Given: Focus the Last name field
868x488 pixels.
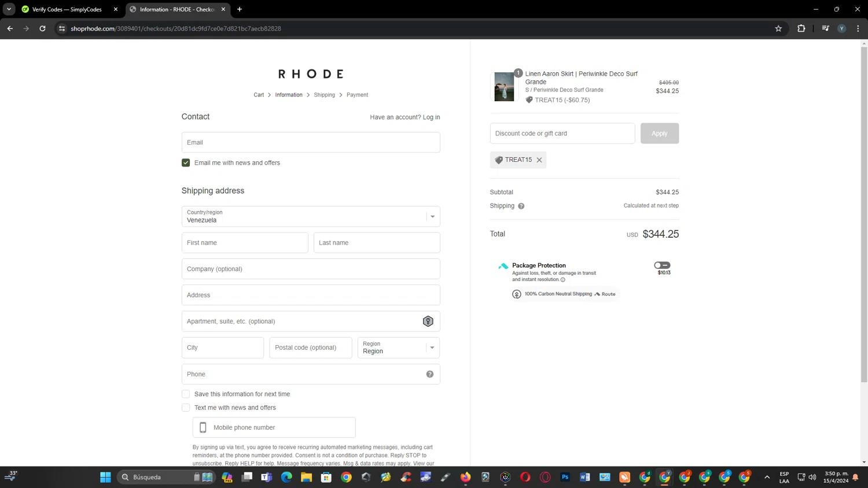Looking at the screenshot, I should (x=377, y=243).
